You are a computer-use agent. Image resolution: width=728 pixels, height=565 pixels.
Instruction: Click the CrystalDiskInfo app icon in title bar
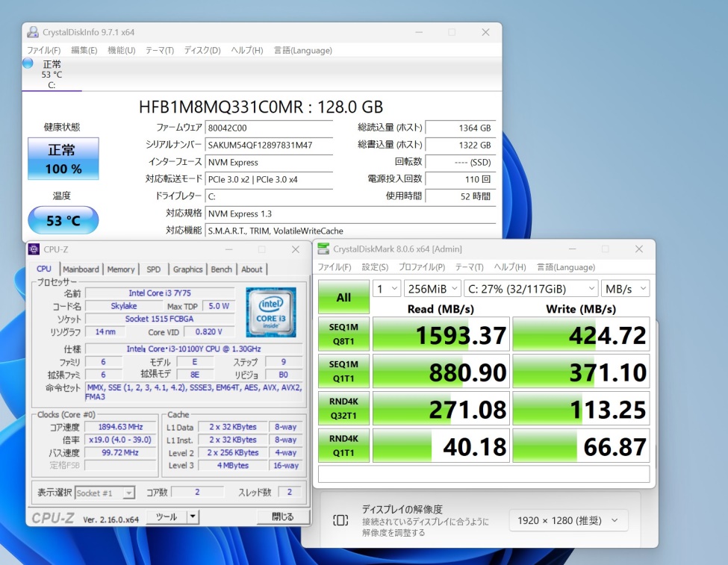[x=33, y=32]
